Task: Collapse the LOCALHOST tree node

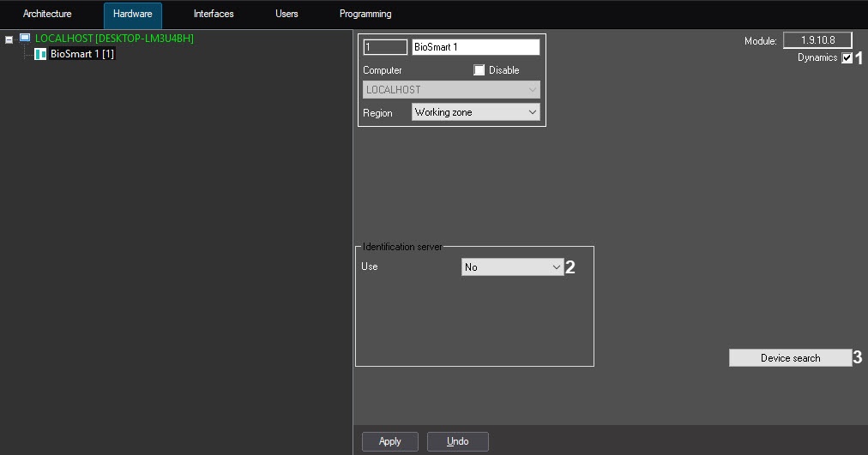Action: coord(9,39)
